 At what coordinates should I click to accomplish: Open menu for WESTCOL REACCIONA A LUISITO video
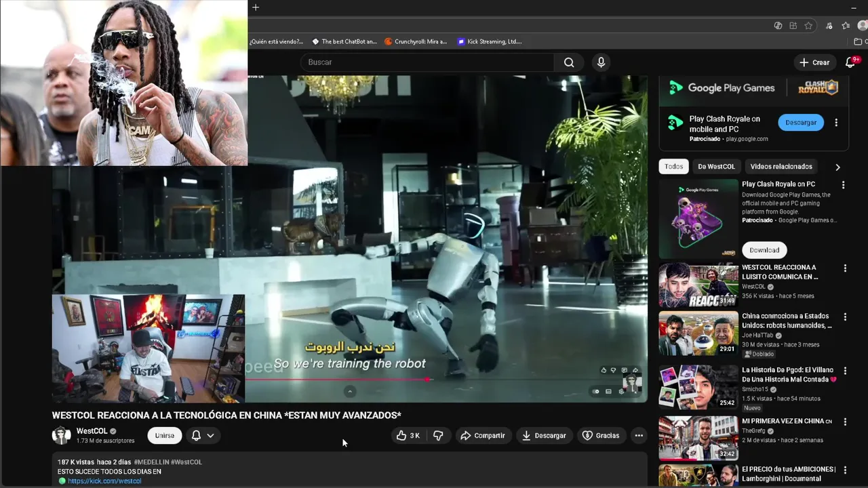pyautogui.click(x=845, y=268)
